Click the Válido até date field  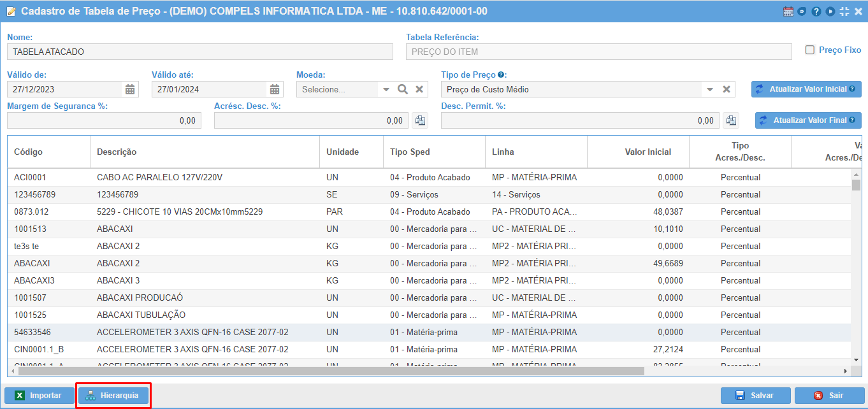[209, 89]
